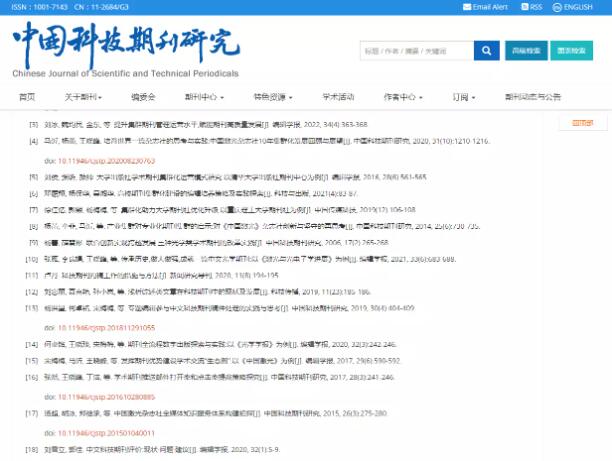Select the reference numbered [7]
Viewport: 612px width, 461px height.
click(222, 210)
